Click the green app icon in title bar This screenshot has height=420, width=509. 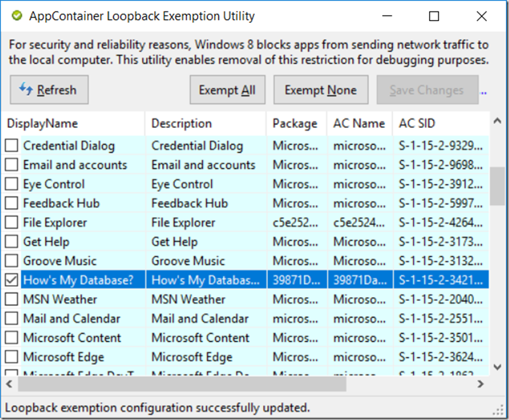coord(16,16)
